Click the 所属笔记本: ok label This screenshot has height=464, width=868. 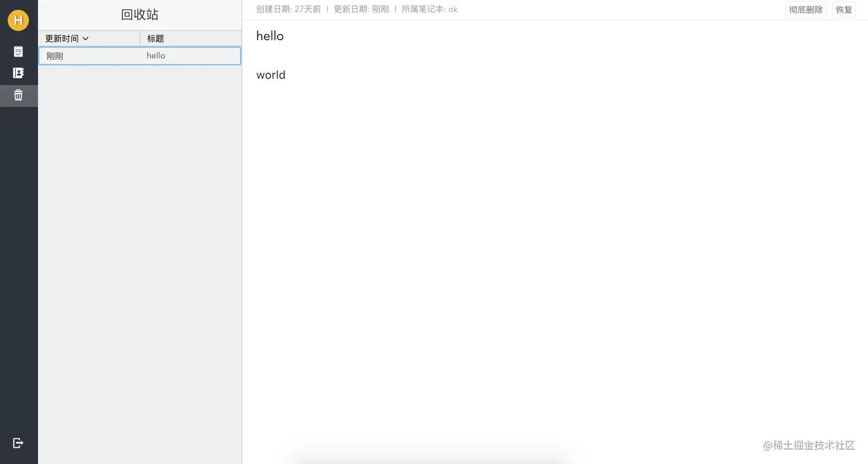tap(429, 9)
